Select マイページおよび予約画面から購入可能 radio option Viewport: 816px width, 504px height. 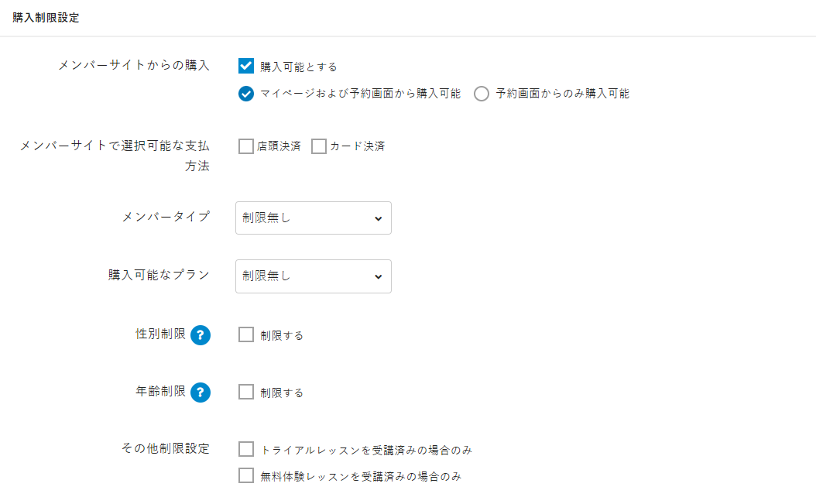[x=246, y=94]
